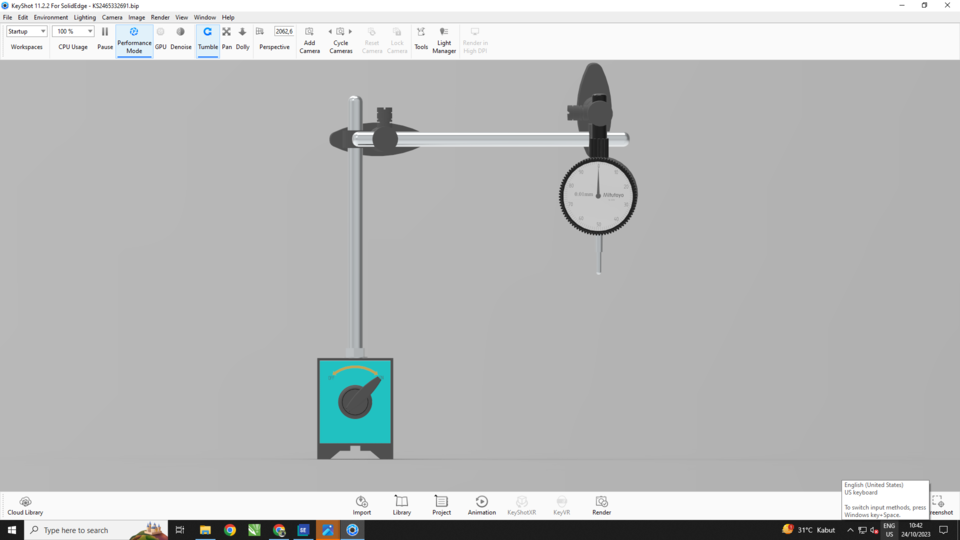Show hidden system tray icons

click(x=850, y=530)
